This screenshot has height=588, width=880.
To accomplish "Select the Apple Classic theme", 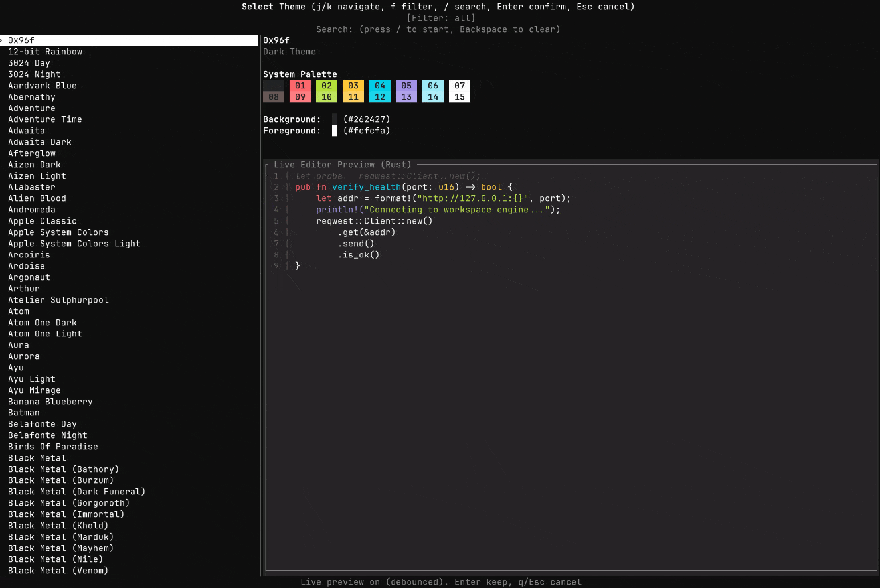I will coord(43,221).
